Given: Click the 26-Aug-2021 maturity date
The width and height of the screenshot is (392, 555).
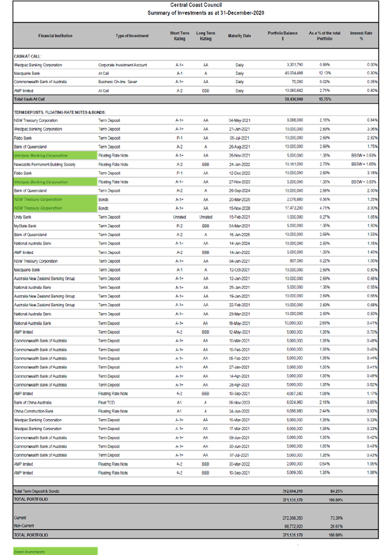Looking at the screenshot, I should pos(239,146).
